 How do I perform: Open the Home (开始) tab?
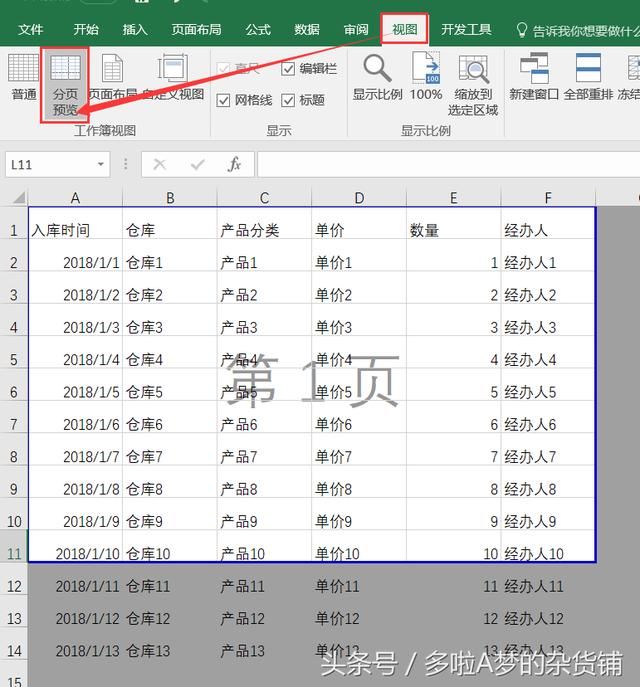86,29
